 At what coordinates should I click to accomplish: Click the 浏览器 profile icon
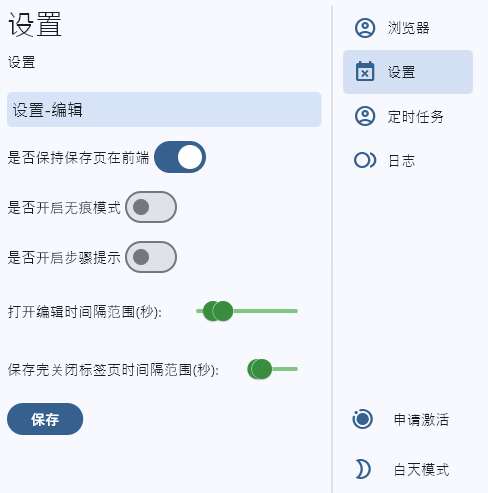pos(365,28)
